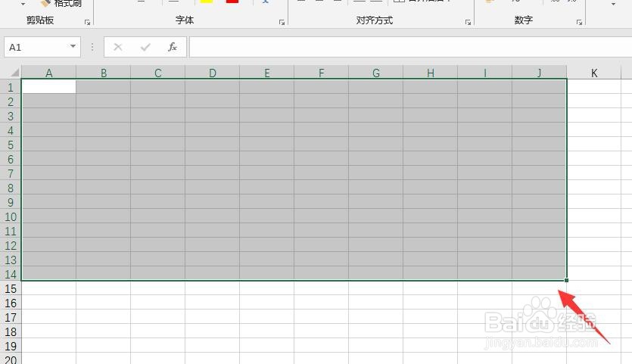
Task: Open the 数字 format dialog launcher
Action: click(579, 22)
